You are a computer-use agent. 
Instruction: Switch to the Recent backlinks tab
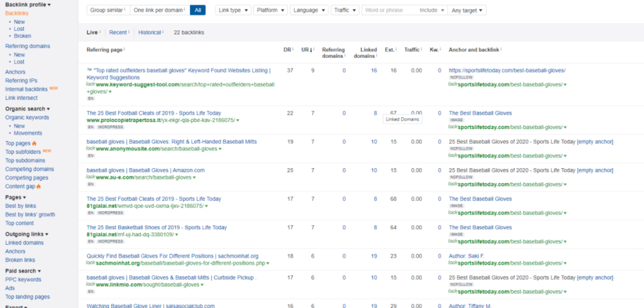pyautogui.click(x=118, y=33)
